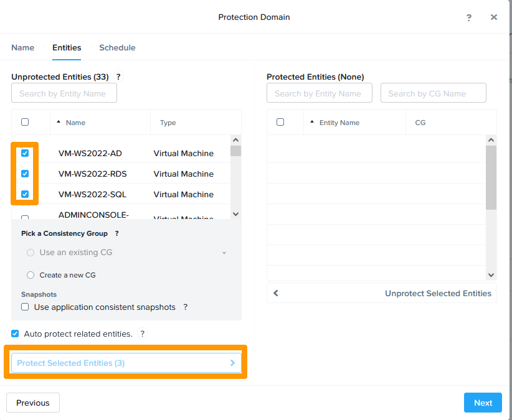The width and height of the screenshot is (512, 420).
Task: Enable Use application consistent snapshots
Action: (x=26, y=307)
